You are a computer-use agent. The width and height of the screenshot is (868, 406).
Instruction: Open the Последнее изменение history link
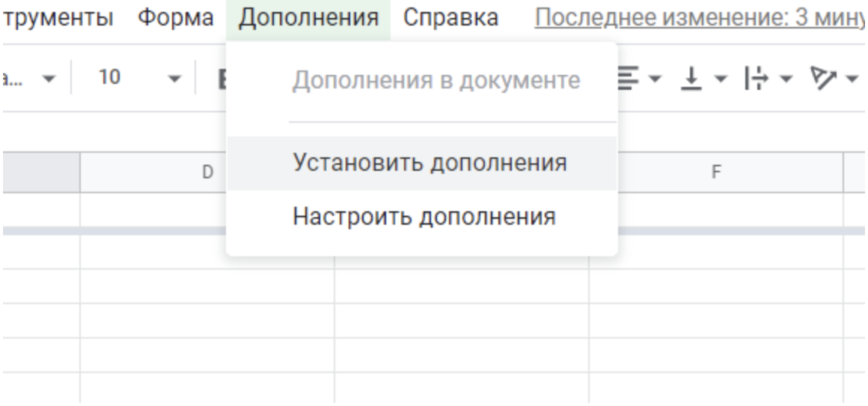click(x=700, y=18)
